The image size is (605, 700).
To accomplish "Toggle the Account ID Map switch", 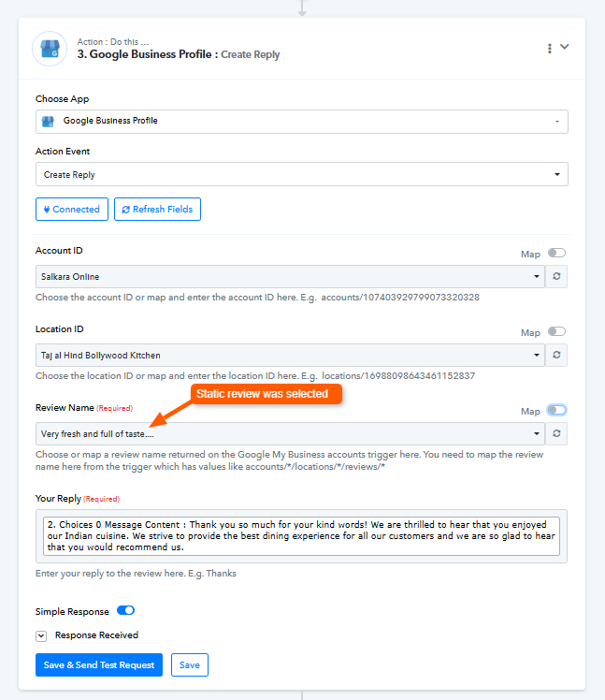I will click(557, 253).
